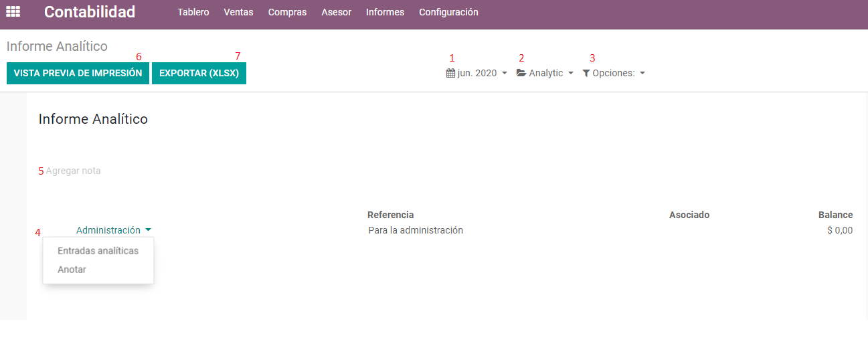Open the Informes menu
The image size is (868, 364).
tap(385, 12)
